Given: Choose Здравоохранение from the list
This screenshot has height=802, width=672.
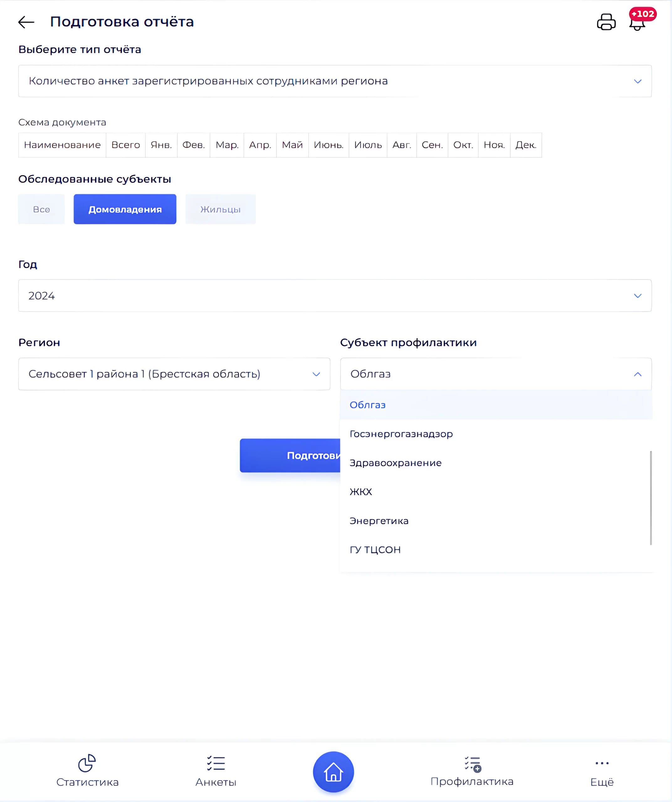Looking at the screenshot, I should 496,463.
